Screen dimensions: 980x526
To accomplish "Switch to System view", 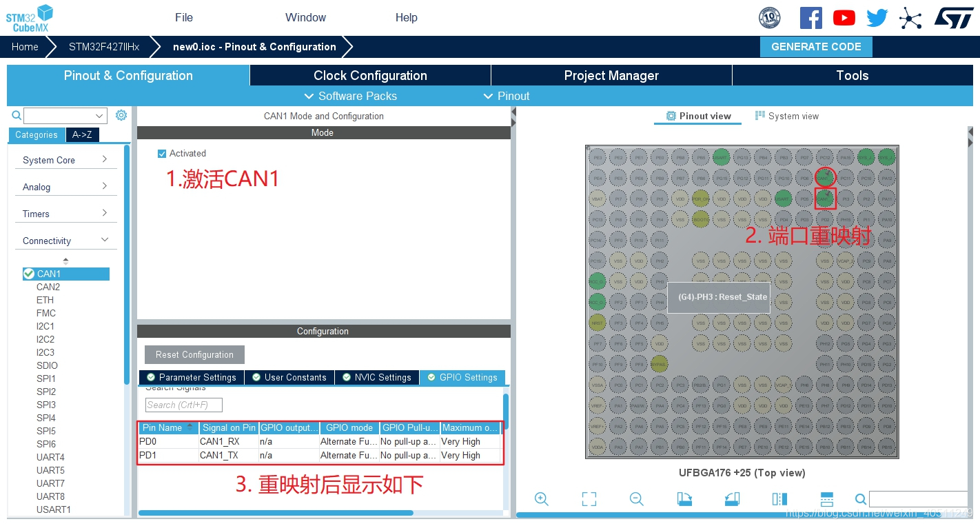I will pos(787,116).
